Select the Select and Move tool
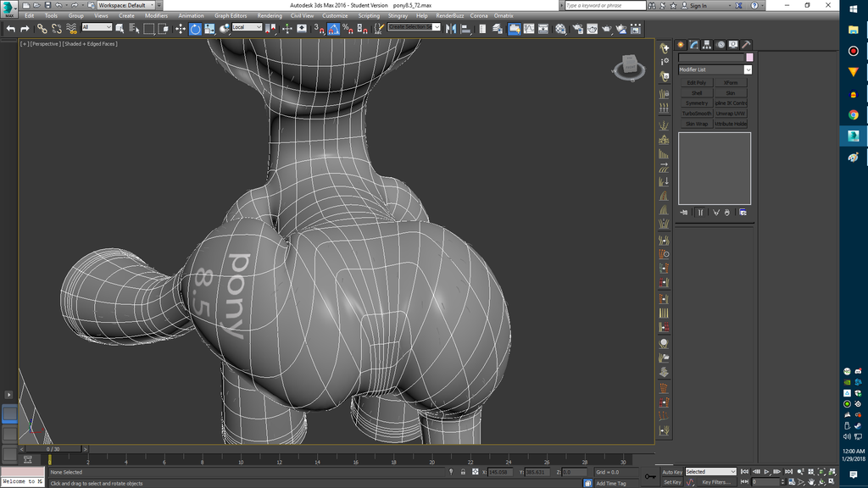Screen dimensions: 868x488 click(181, 28)
